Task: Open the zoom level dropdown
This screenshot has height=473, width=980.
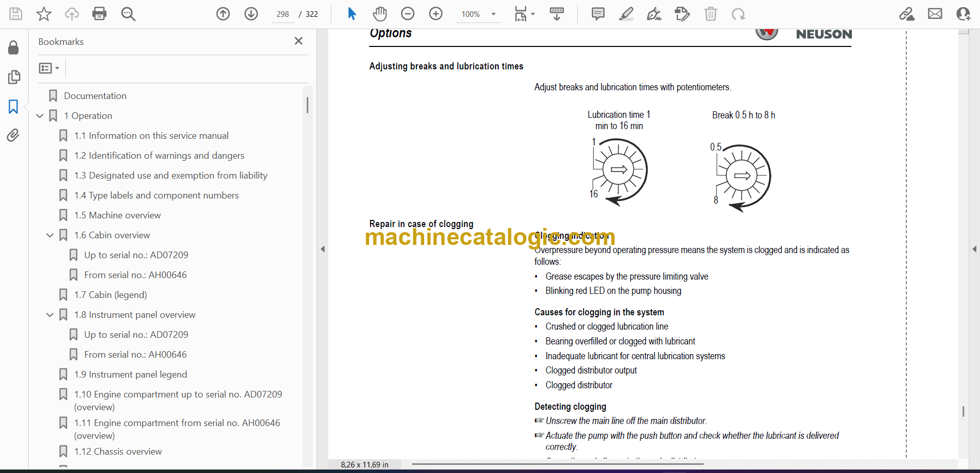Action: (493, 14)
